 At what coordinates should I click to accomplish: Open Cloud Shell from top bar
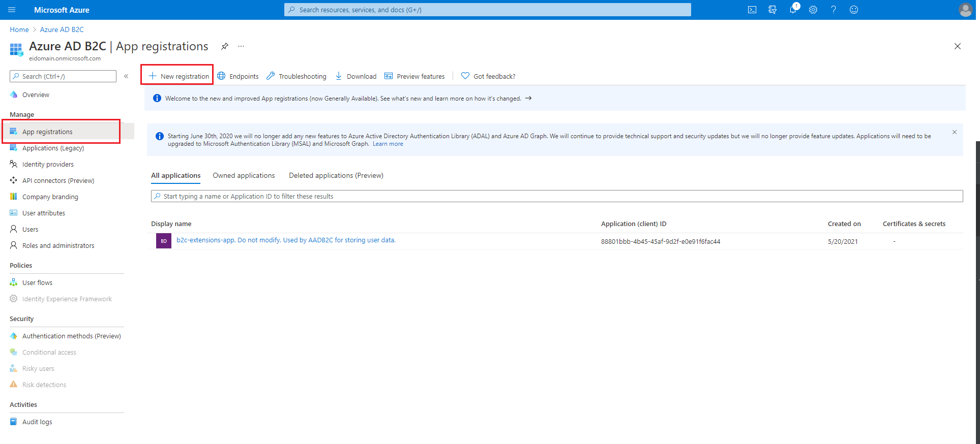pos(752,10)
